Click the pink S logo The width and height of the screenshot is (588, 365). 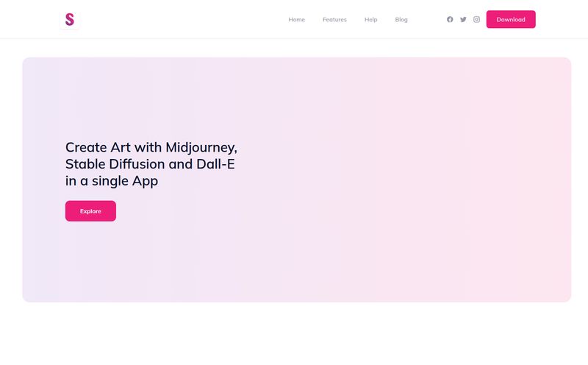tap(70, 19)
